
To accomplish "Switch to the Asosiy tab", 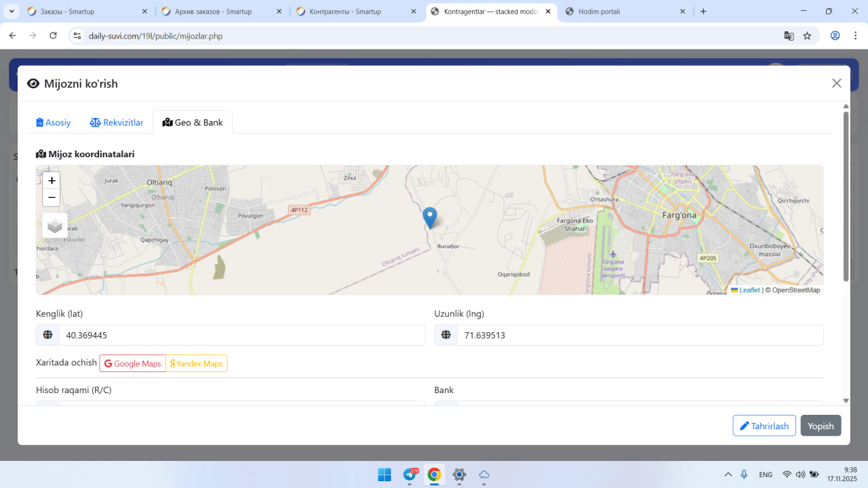I will tap(54, 123).
